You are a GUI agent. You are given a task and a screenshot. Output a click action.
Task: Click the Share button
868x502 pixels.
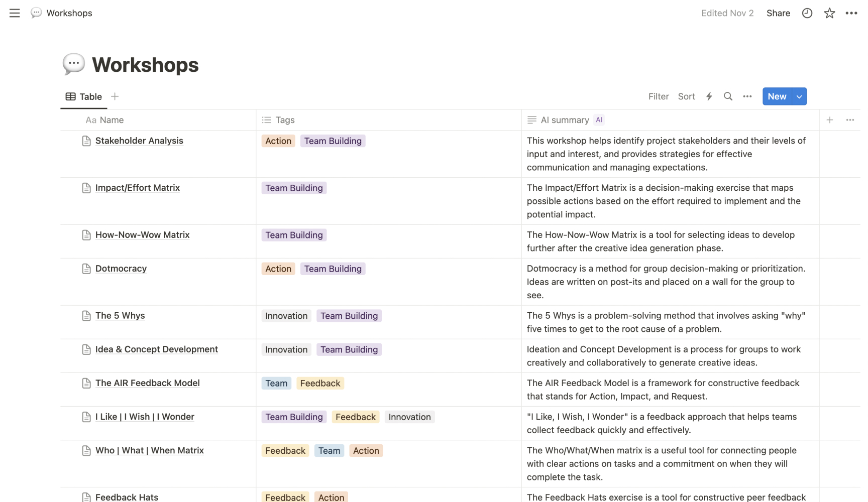click(778, 13)
